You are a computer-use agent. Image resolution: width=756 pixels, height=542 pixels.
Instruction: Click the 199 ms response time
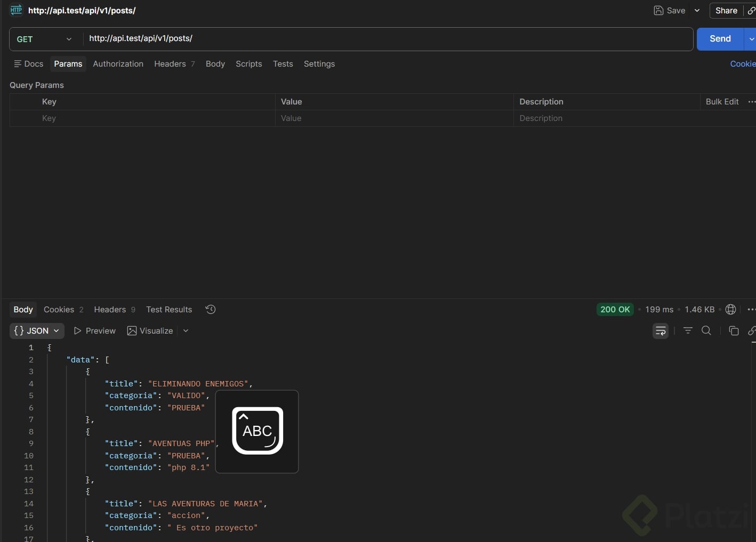pos(659,310)
